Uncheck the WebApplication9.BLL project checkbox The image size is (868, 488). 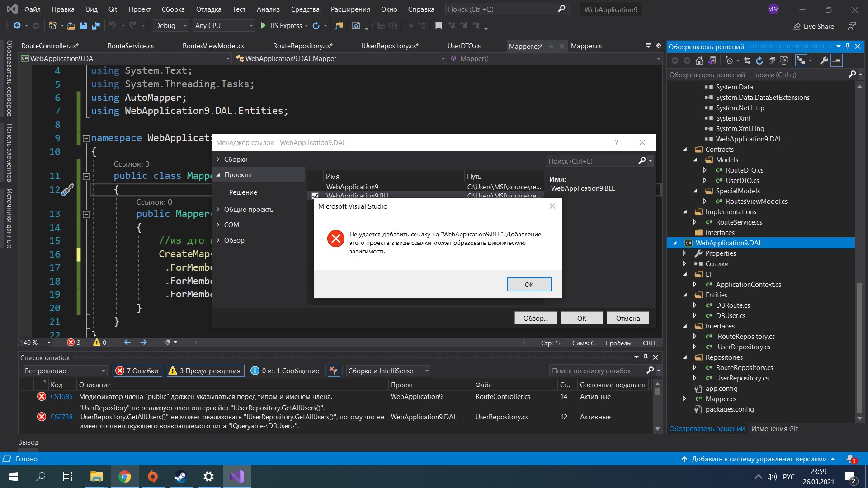coord(315,196)
